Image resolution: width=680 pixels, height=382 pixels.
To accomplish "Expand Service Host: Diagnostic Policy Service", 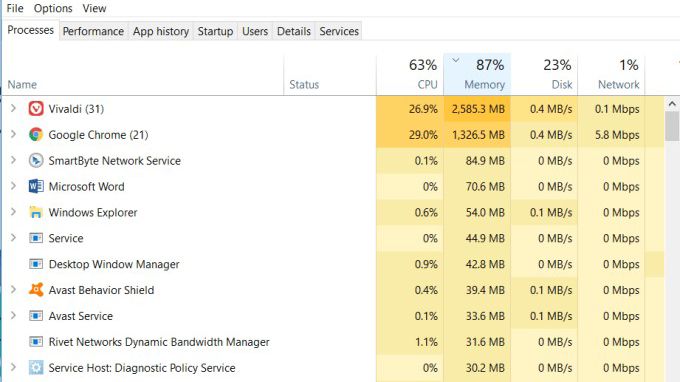I will 13,367.
